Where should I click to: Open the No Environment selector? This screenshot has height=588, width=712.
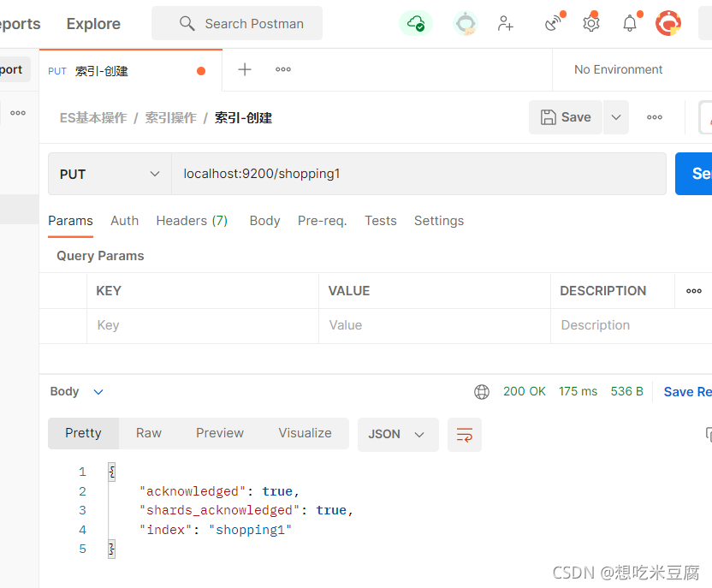point(618,69)
